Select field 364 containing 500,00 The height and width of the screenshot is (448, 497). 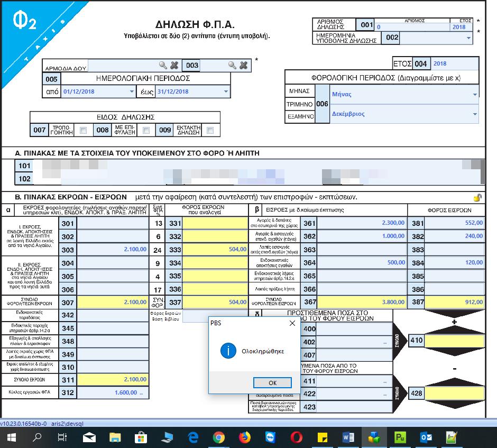pos(362,262)
